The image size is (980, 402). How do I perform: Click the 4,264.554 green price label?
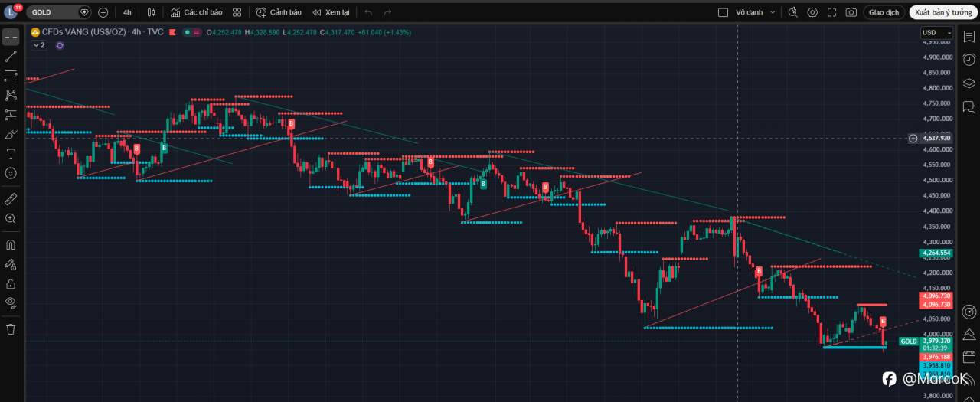point(936,253)
